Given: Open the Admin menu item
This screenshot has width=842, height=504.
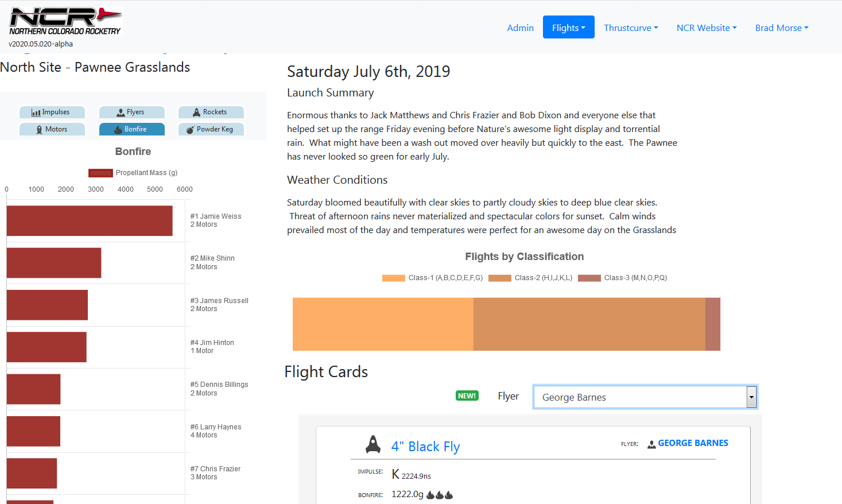Looking at the screenshot, I should click(x=520, y=28).
